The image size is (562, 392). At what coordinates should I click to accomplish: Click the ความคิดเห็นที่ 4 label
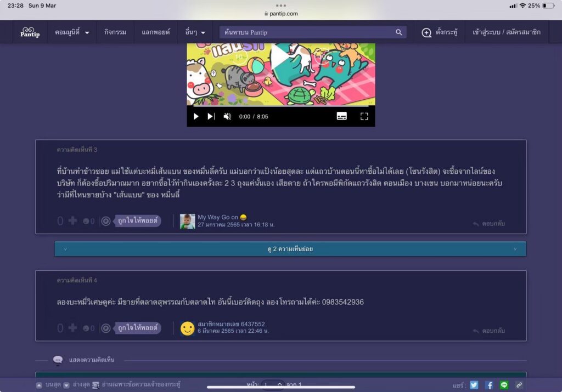click(x=77, y=280)
